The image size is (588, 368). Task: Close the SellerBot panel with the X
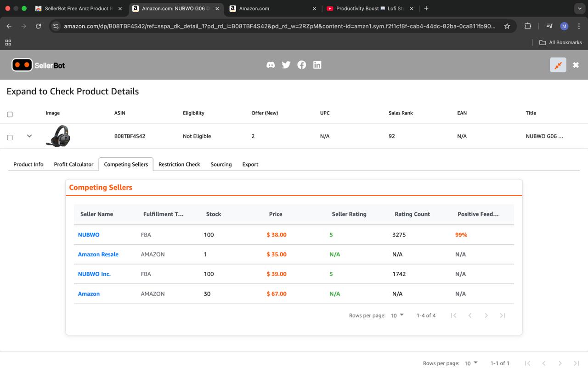pos(576,65)
